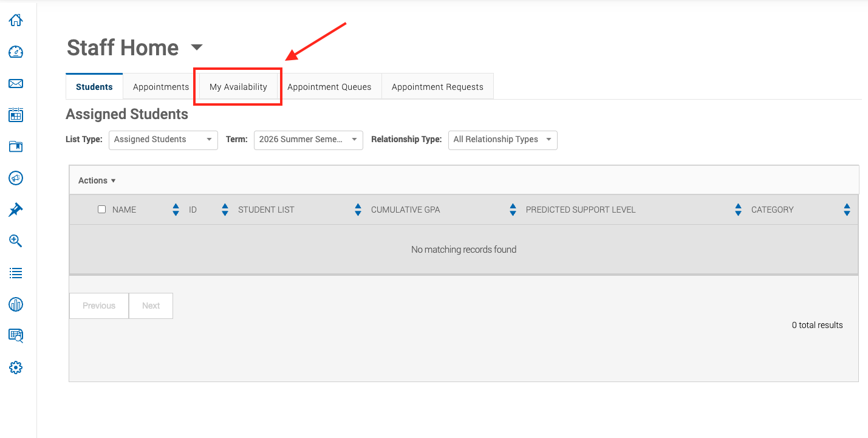The width and height of the screenshot is (868, 438).
Task: Switch to the Students tab
Action: click(x=94, y=87)
